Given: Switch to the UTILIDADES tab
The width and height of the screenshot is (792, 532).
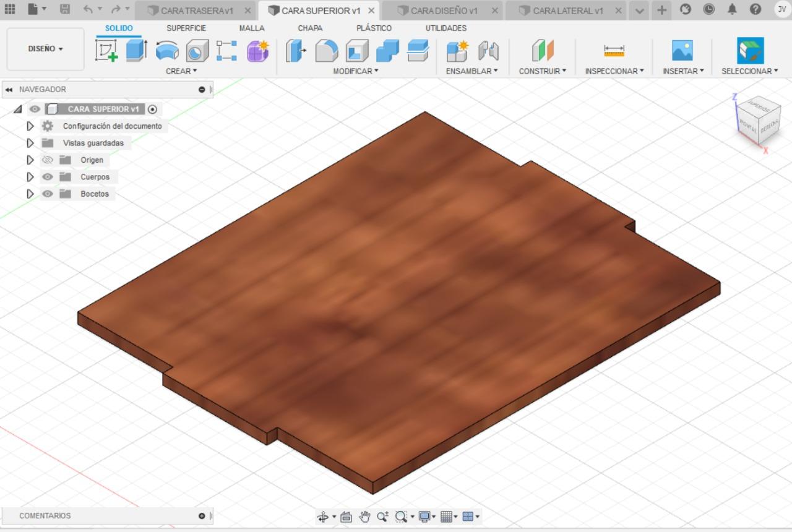Looking at the screenshot, I should click(446, 28).
